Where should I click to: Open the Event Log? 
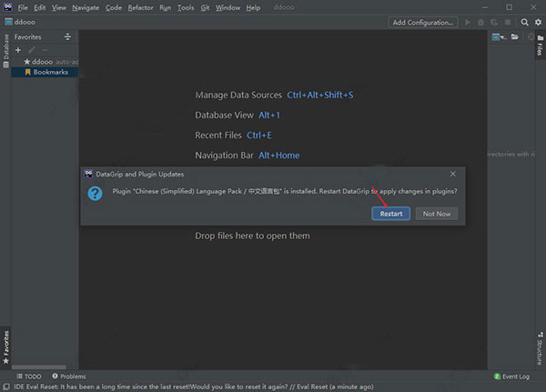(x=511, y=377)
